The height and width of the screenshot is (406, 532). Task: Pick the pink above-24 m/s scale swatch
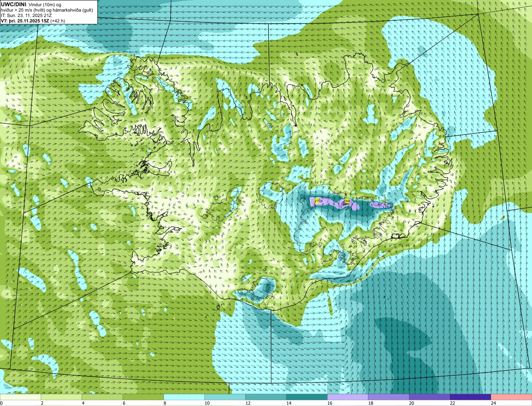[512, 397]
